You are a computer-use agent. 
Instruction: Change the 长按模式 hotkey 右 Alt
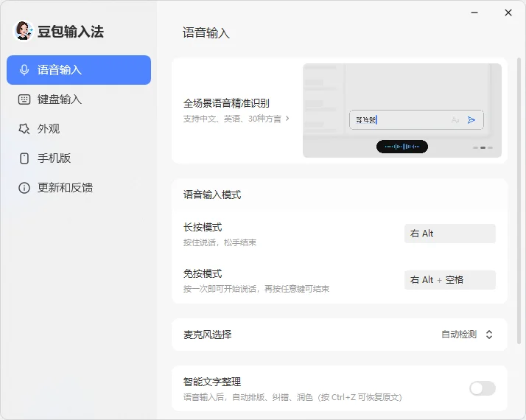point(450,234)
